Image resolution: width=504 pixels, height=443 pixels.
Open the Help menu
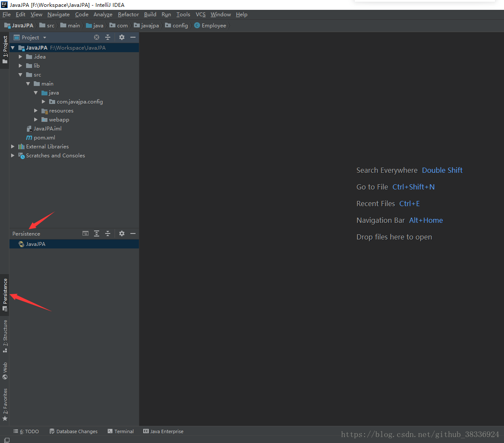[242, 15]
